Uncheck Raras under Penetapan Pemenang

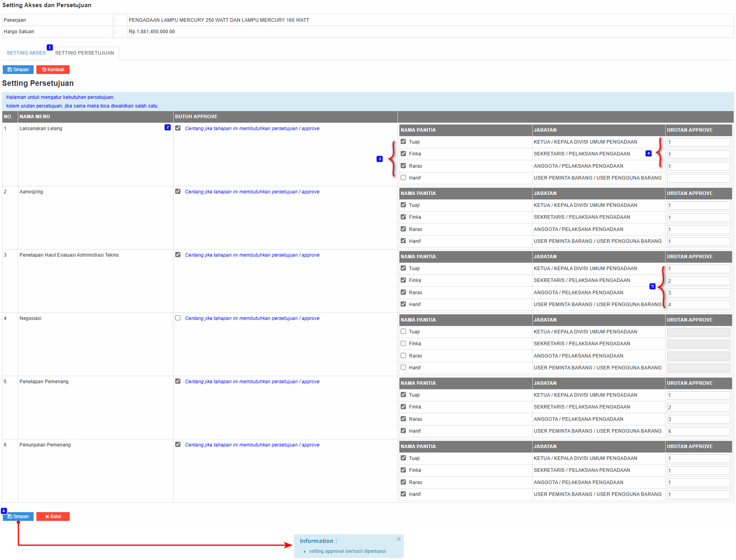pos(403,419)
